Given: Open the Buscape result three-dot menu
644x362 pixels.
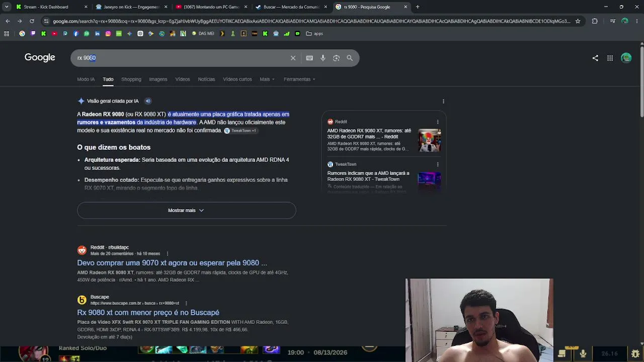Looking at the screenshot, I should (x=186, y=303).
